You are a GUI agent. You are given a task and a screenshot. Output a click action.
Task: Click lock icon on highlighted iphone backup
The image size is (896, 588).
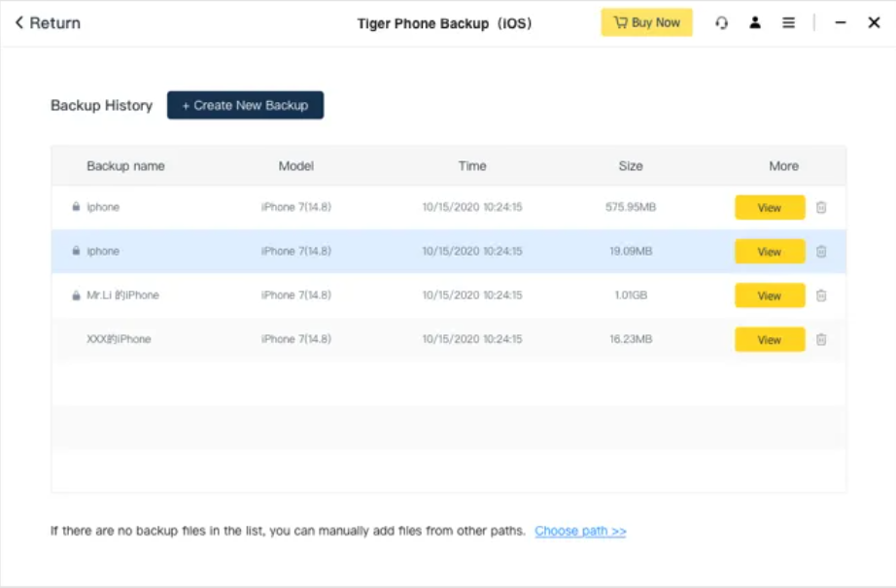(x=76, y=251)
